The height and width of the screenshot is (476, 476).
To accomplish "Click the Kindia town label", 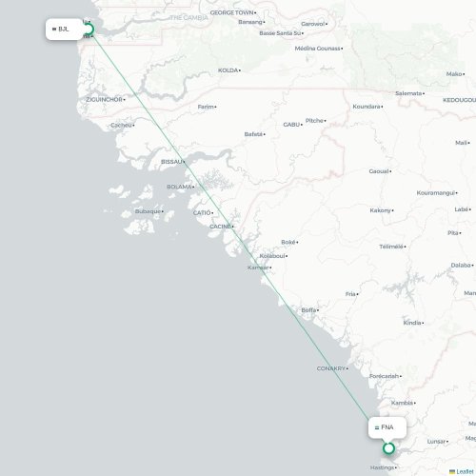I will tap(412, 323).
